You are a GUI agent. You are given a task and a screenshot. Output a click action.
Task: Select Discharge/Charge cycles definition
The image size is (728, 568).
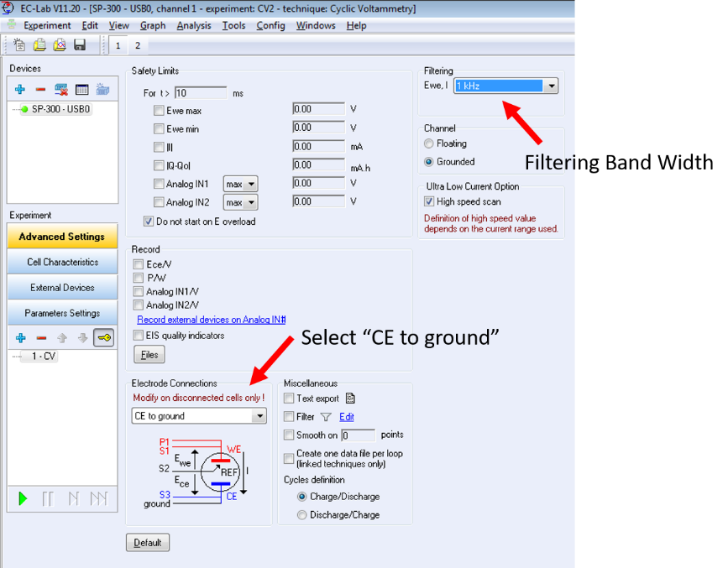(301, 515)
